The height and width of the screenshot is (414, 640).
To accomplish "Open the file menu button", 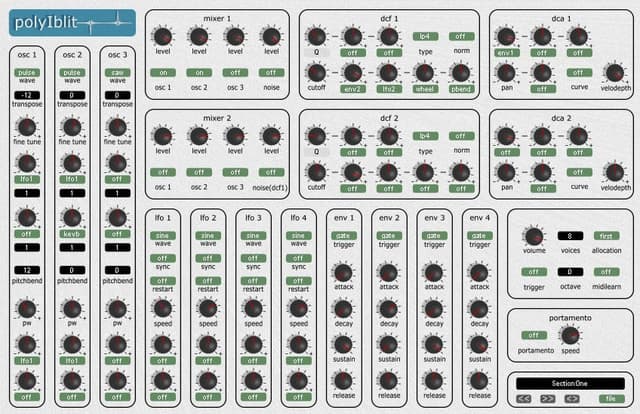I will point(609,398).
